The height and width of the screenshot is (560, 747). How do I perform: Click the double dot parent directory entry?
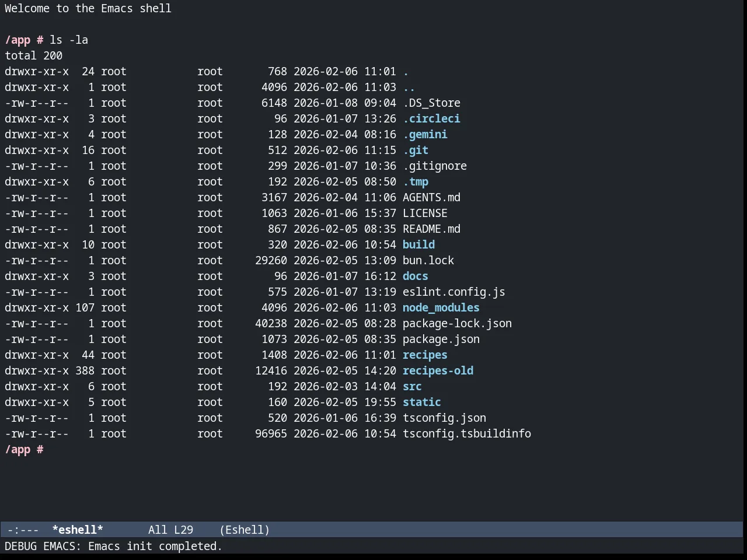tap(409, 87)
